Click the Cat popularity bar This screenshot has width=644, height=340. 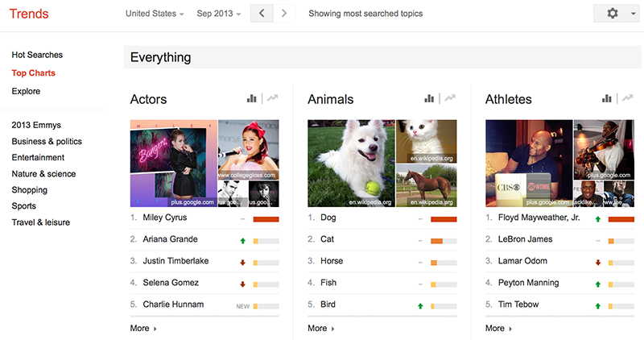coord(444,241)
